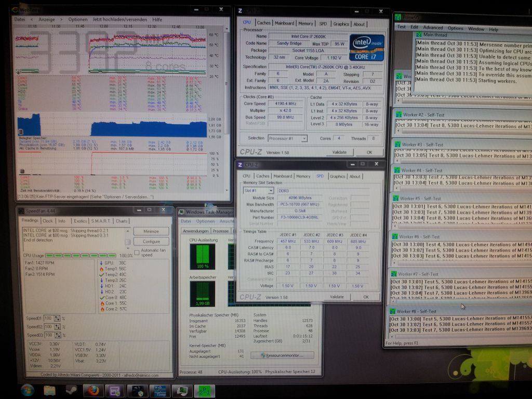The width and height of the screenshot is (532, 399).
Task: Click the Prime95 Worker #2 window icon
Action: click(x=398, y=115)
